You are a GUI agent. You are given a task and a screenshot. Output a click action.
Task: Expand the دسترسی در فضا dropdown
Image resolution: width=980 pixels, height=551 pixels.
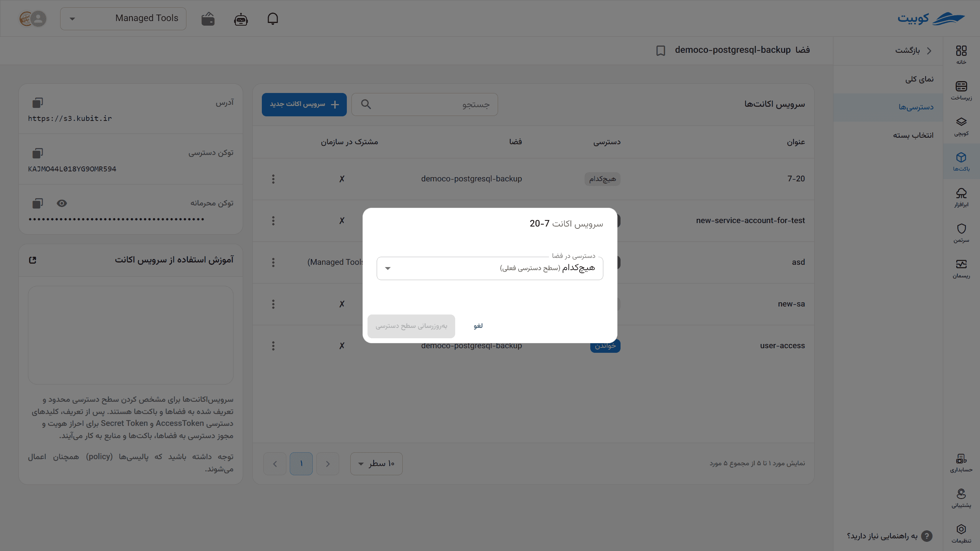tap(490, 268)
